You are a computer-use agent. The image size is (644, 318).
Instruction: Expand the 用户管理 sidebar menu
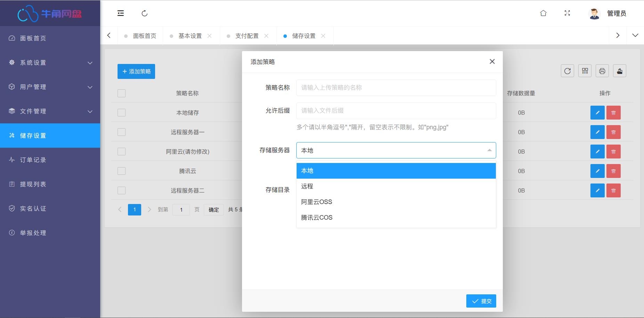coord(50,87)
